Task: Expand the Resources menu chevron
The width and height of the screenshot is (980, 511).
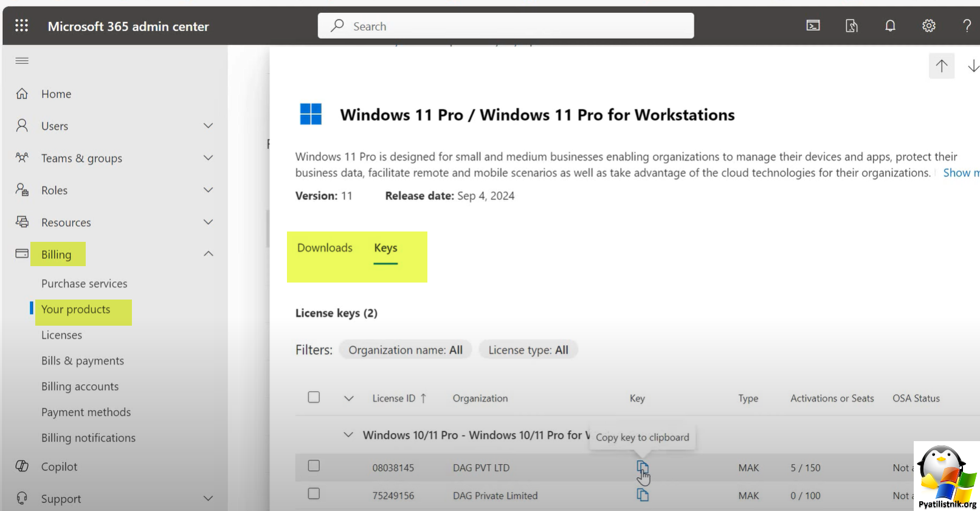Action: 208,222
